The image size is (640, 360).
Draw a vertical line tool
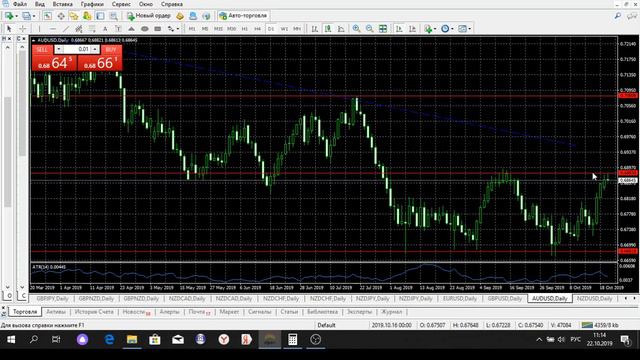coord(39,29)
